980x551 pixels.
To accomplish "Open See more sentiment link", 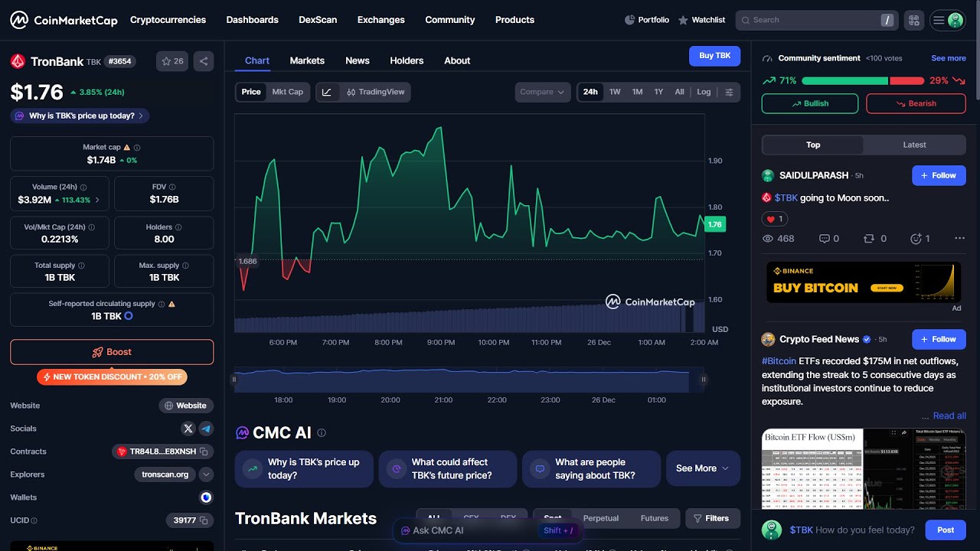I will [949, 58].
